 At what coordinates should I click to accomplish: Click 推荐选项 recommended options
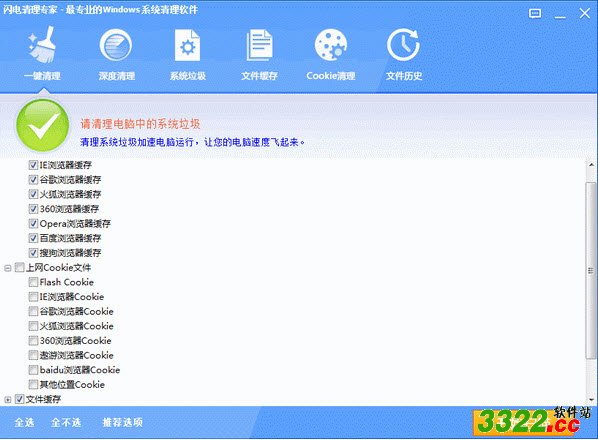point(122,422)
